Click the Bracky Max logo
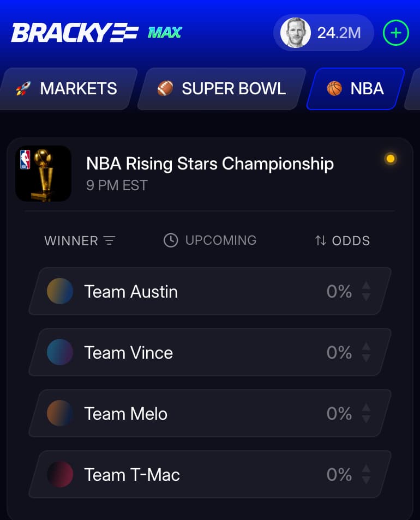This screenshot has width=420, height=520. 96,33
